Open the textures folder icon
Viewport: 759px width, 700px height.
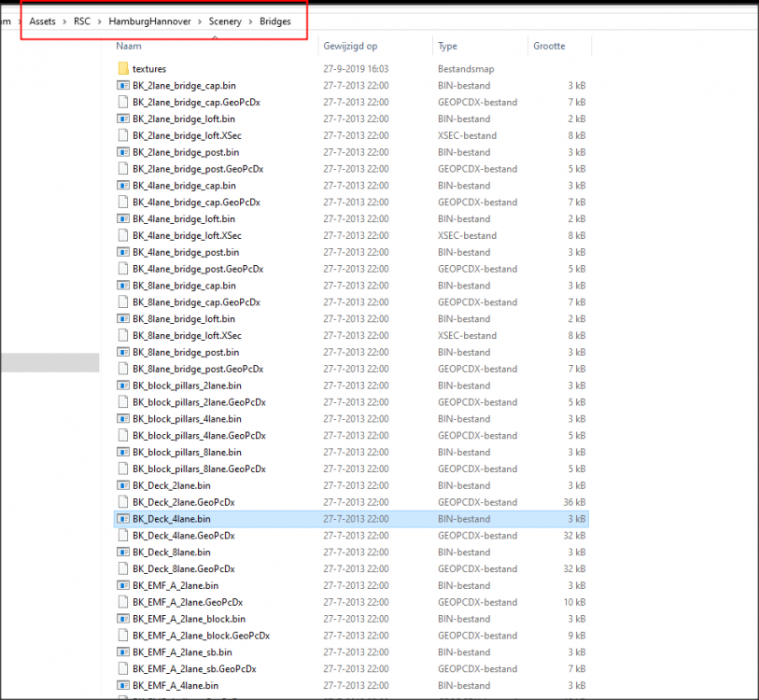[123, 69]
